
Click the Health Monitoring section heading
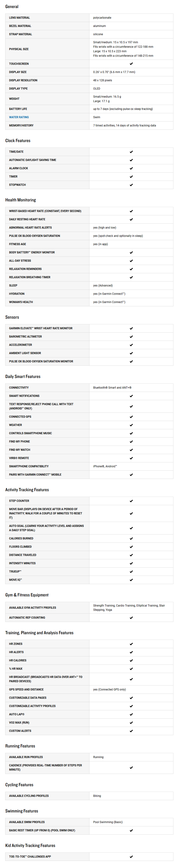click(21, 200)
